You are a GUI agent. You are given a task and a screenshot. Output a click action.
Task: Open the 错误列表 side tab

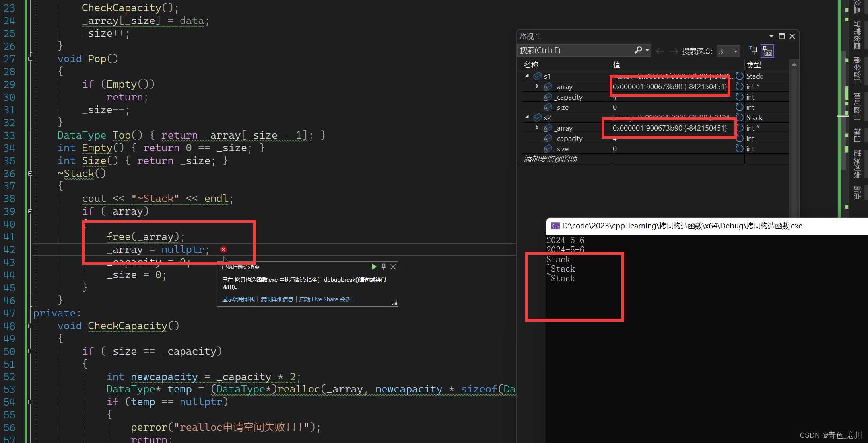pyautogui.click(x=857, y=164)
